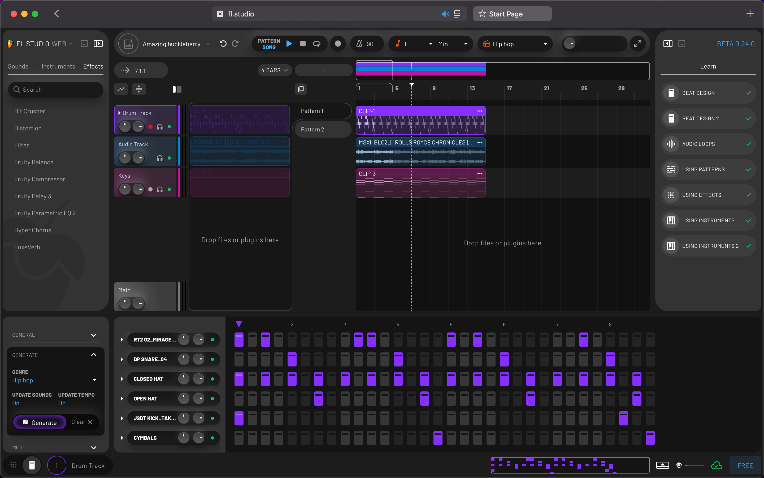Viewport: 764px width, 478px height.
Task: Click the purple Generate button
Action: click(x=39, y=422)
